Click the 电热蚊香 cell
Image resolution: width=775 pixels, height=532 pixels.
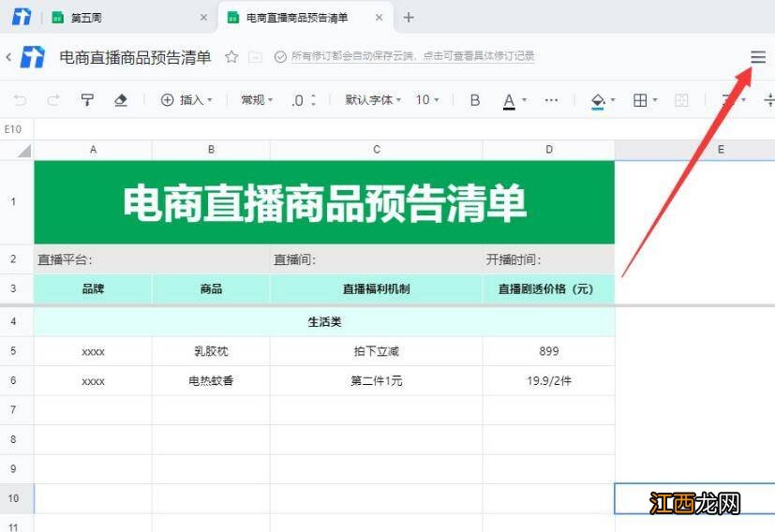tap(211, 381)
